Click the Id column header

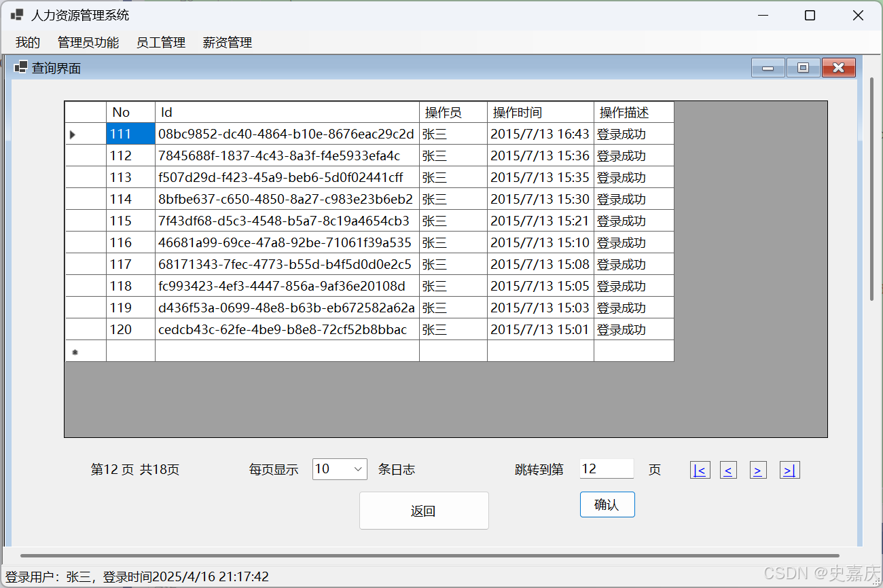[287, 112]
